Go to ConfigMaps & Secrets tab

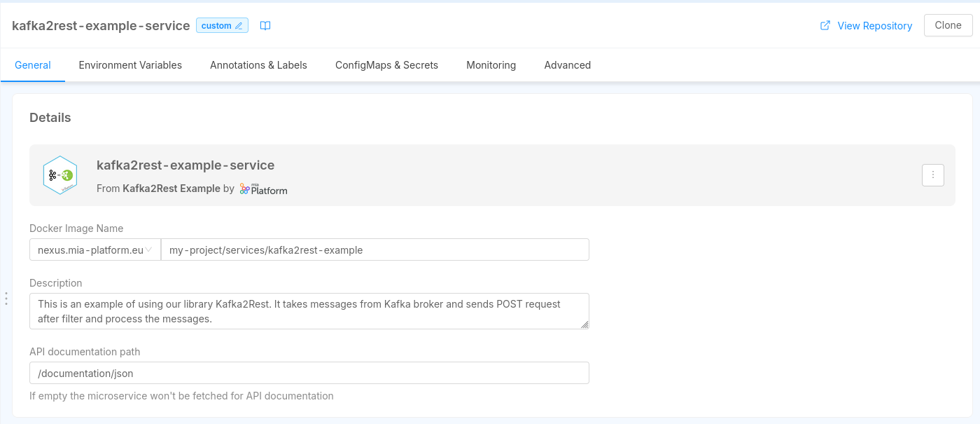(x=386, y=65)
